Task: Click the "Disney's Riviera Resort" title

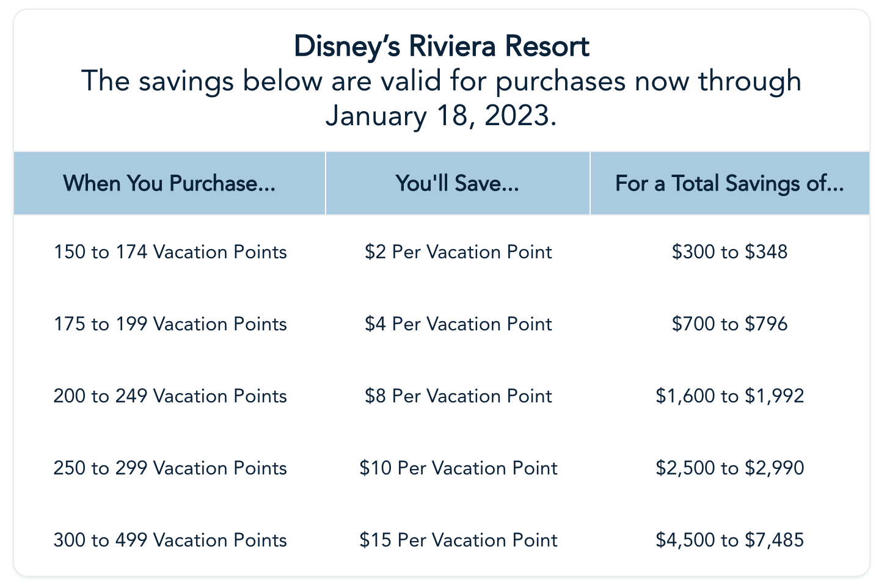Action: pos(442,46)
